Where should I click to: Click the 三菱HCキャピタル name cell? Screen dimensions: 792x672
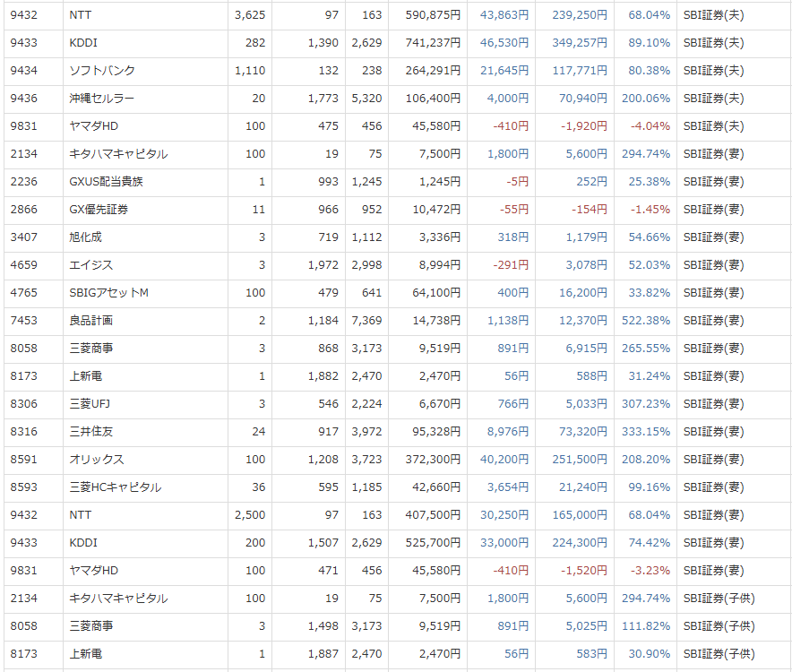[116, 487]
